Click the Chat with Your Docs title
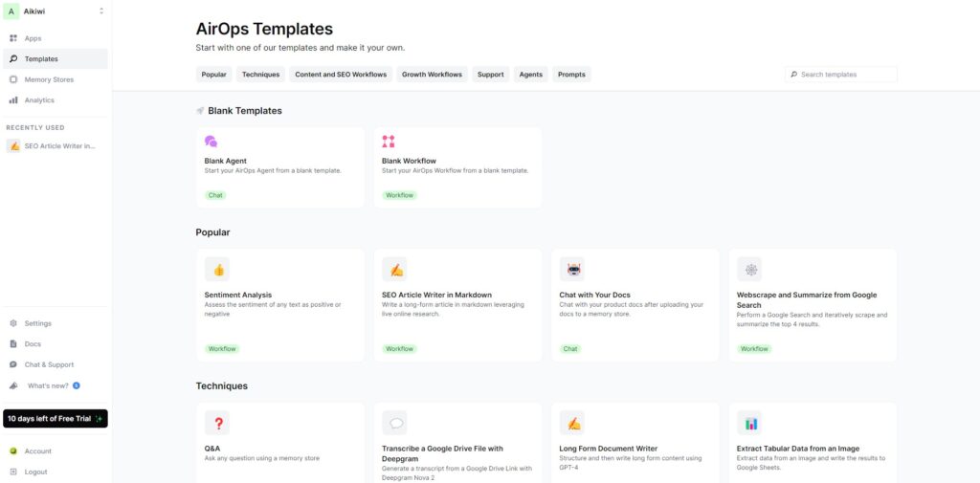This screenshot has width=980, height=483. point(594,295)
